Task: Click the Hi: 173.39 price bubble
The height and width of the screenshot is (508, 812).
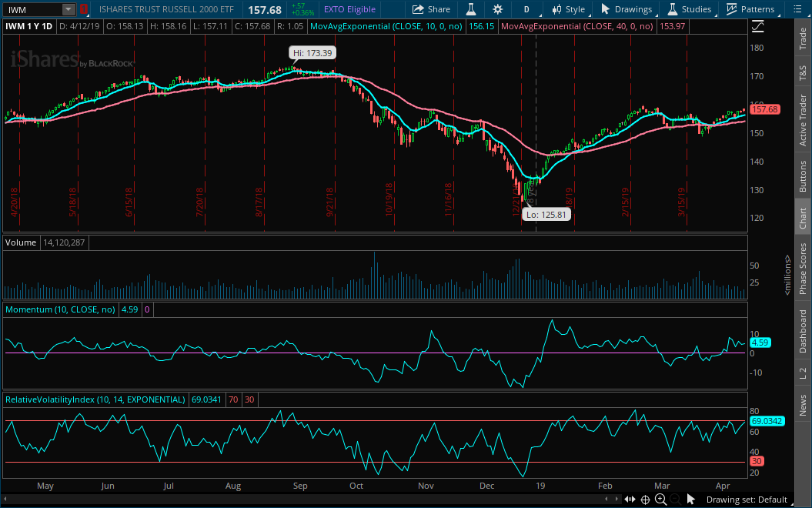Action: tap(312, 53)
